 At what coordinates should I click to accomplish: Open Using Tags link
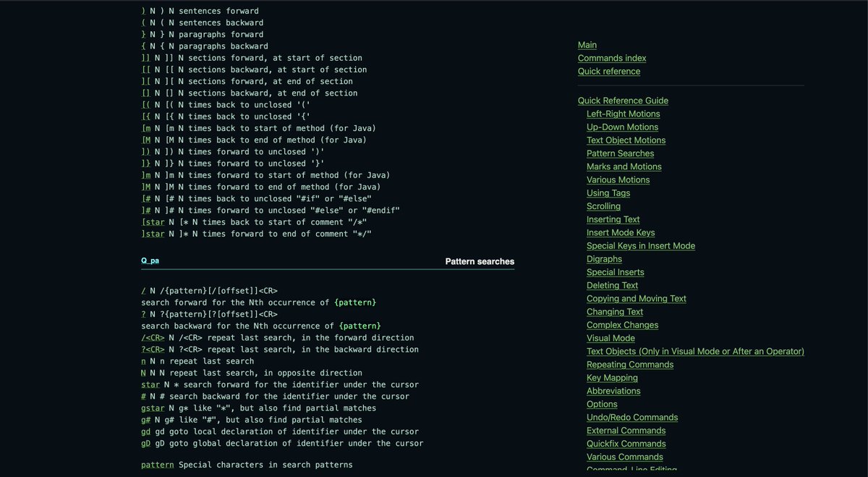[x=608, y=193]
